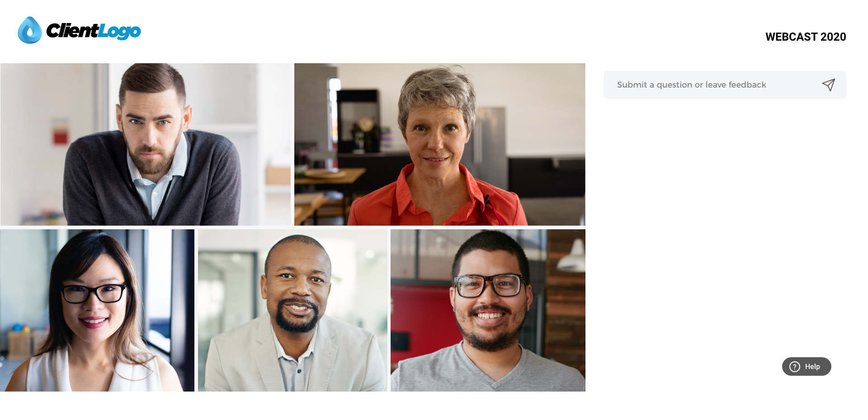Select the woman with black glasses video tile
Screen dimensions: 868x420
pos(97,310)
